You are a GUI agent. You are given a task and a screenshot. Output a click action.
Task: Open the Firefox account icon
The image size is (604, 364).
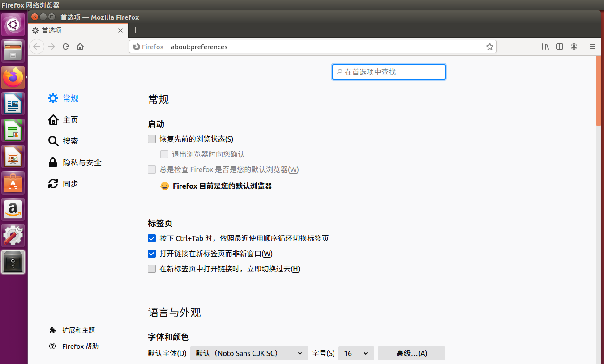(x=574, y=47)
